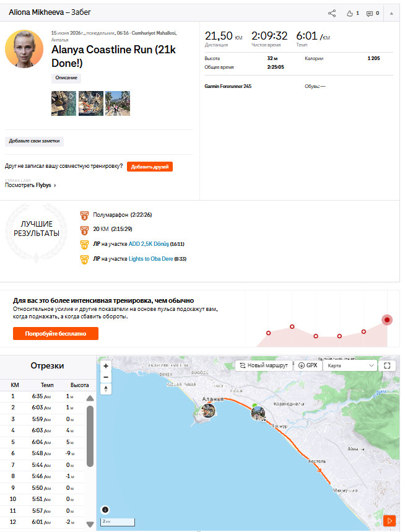
Task: Open the Lights to Oba Dere segment link
Action: (x=150, y=259)
